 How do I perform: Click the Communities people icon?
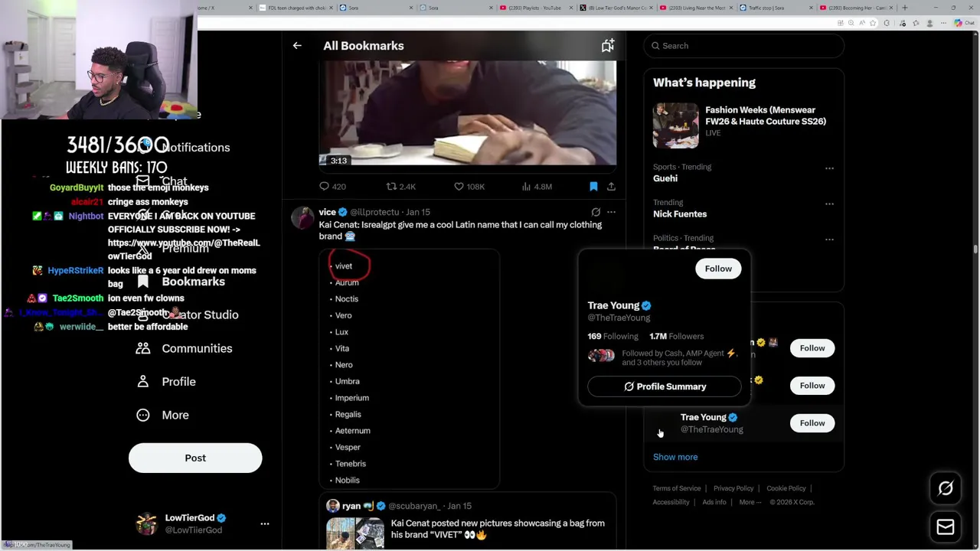click(143, 348)
